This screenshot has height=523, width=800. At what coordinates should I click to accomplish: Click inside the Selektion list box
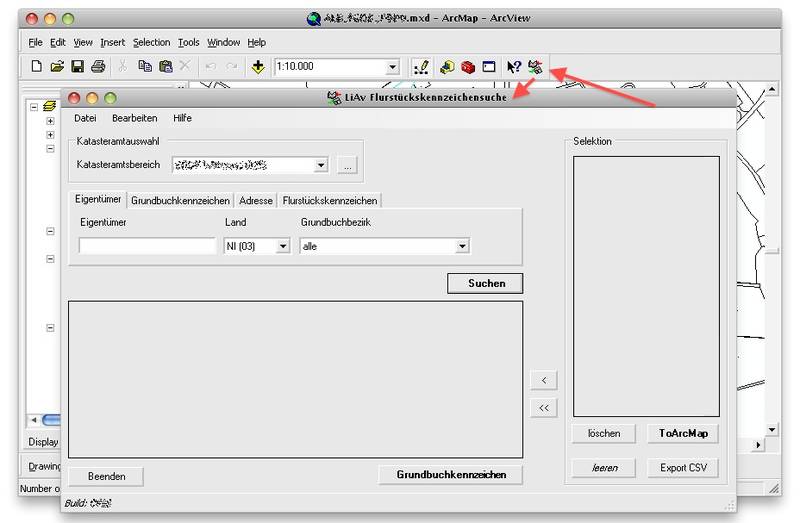[x=646, y=286]
